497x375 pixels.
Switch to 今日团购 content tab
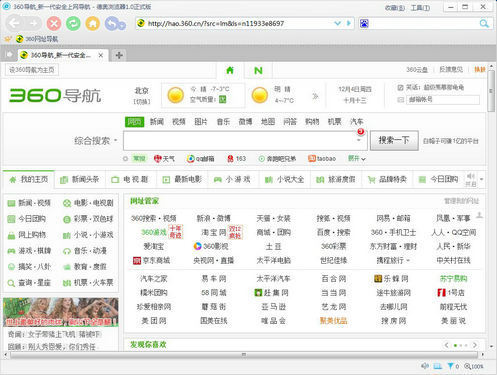(x=439, y=179)
